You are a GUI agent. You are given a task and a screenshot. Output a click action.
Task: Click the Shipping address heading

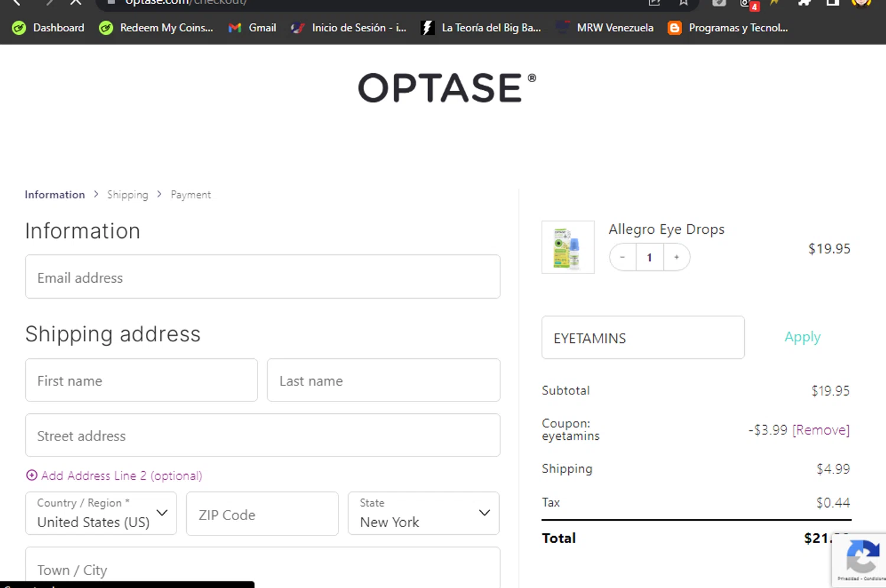click(113, 334)
